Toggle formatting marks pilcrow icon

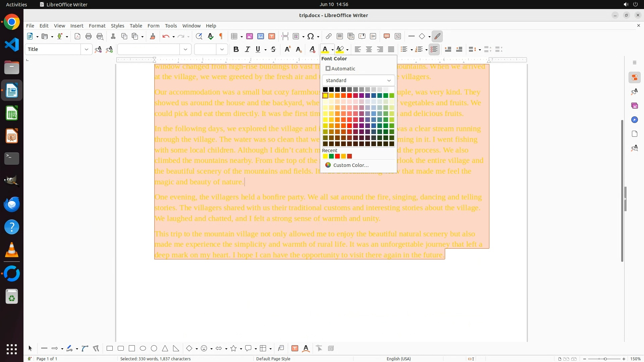[221, 36]
